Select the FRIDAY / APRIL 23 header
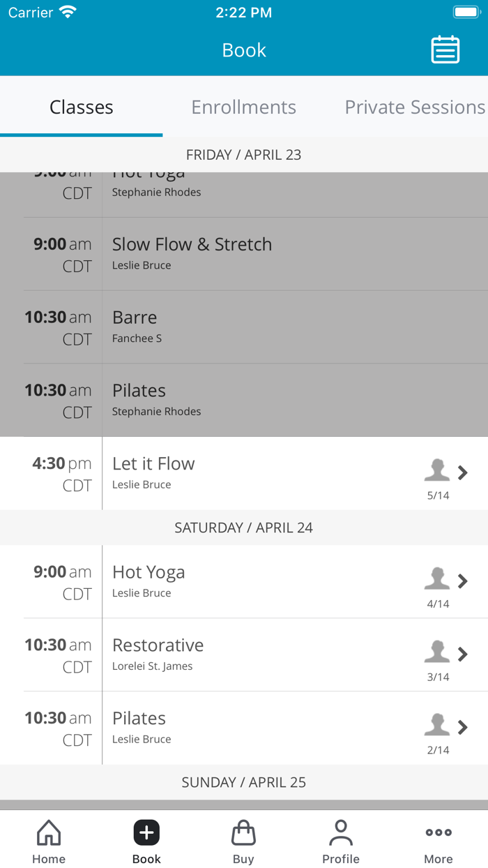The width and height of the screenshot is (488, 868). [x=243, y=154]
